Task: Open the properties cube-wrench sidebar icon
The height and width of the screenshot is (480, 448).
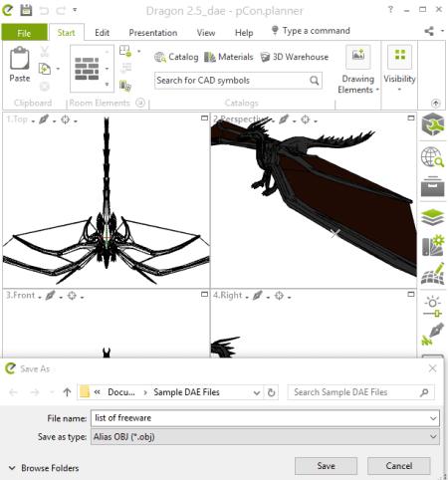Action: click(432, 124)
